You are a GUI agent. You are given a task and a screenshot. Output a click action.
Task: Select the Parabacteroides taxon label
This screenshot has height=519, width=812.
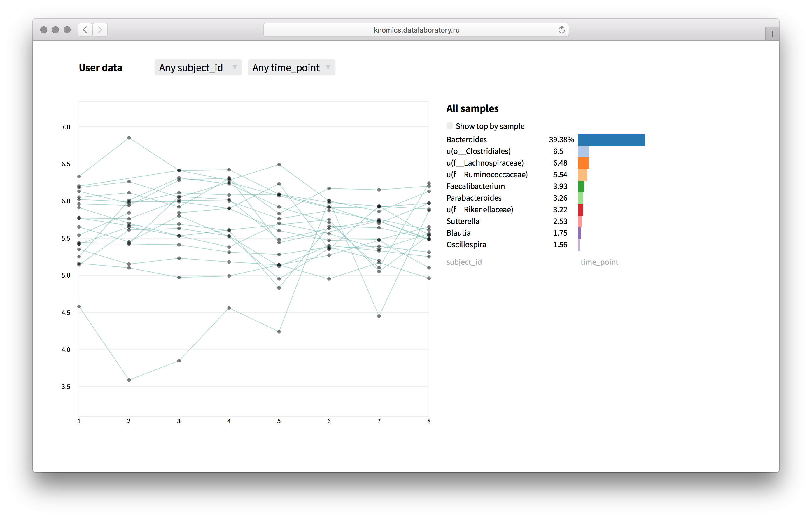474,198
